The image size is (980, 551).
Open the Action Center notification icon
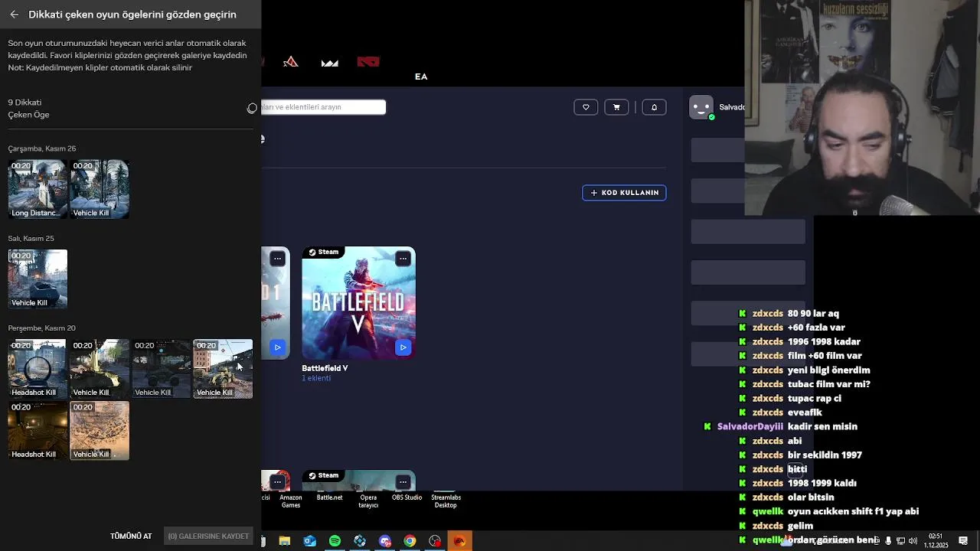tap(963, 541)
